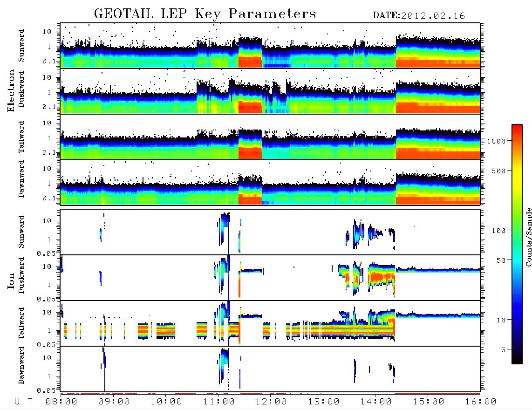Click the colorbar tick label 10
The height and width of the screenshot is (410, 532).
(x=501, y=320)
